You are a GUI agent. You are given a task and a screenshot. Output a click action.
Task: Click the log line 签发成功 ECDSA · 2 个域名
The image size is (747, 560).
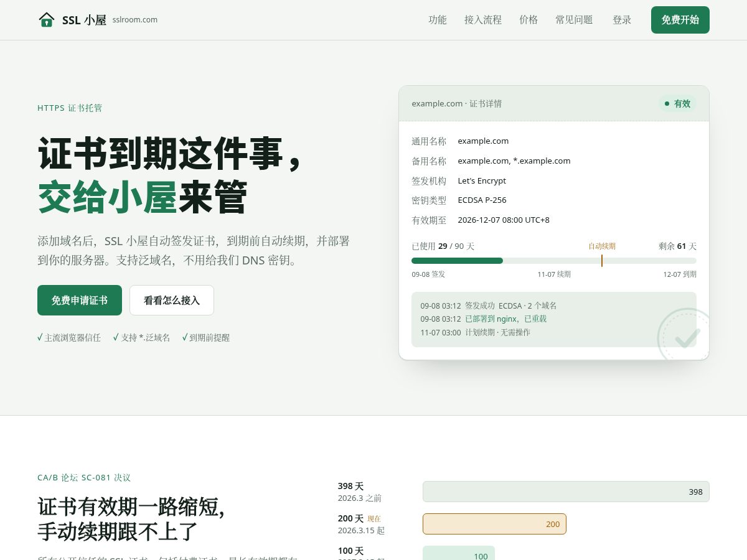click(510, 306)
